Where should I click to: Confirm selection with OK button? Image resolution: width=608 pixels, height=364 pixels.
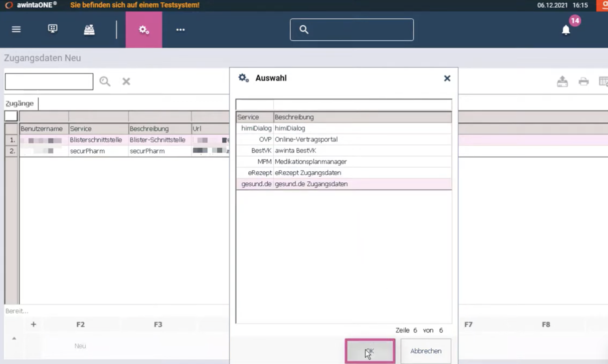point(370,351)
